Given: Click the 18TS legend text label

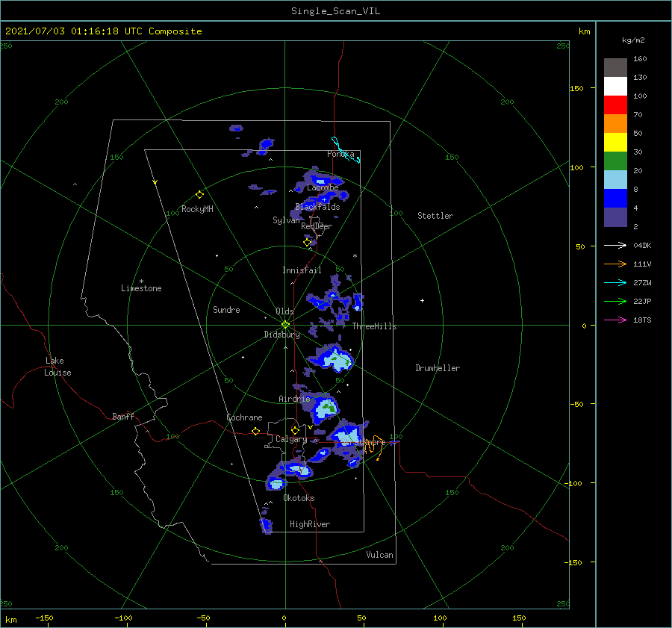Looking at the screenshot, I should pos(642,320).
